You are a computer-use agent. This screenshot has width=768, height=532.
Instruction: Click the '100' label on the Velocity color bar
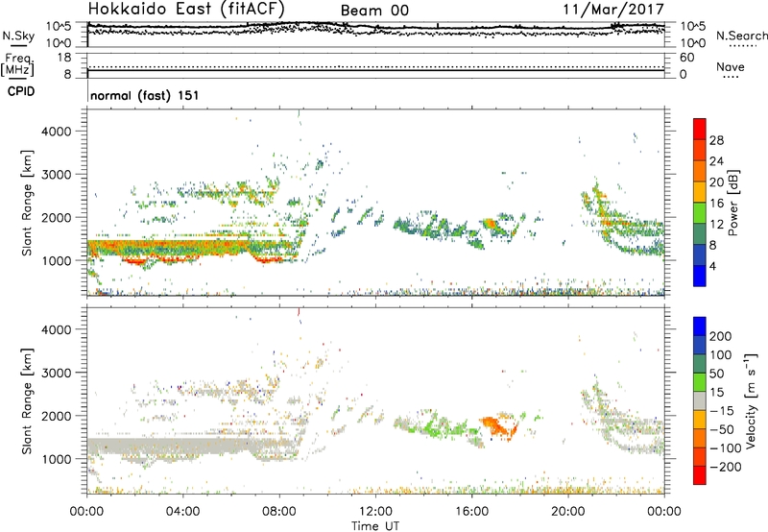721,354
